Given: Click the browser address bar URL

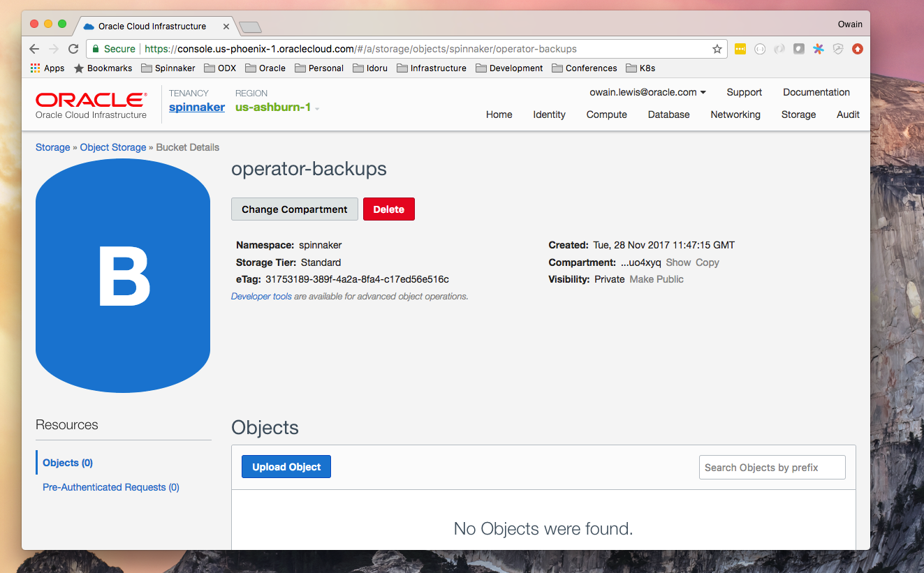Looking at the screenshot, I should [x=360, y=49].
